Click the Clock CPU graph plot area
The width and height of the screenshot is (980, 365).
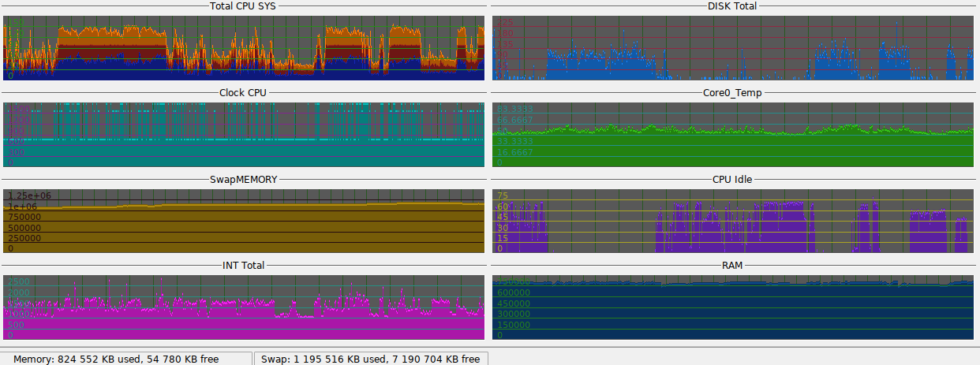click(244, 135)
